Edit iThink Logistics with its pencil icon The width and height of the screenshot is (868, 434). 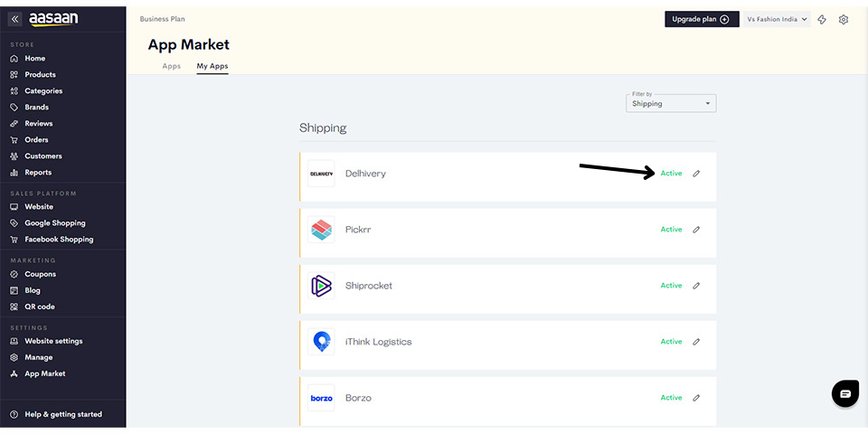click(x=696, y=342)
